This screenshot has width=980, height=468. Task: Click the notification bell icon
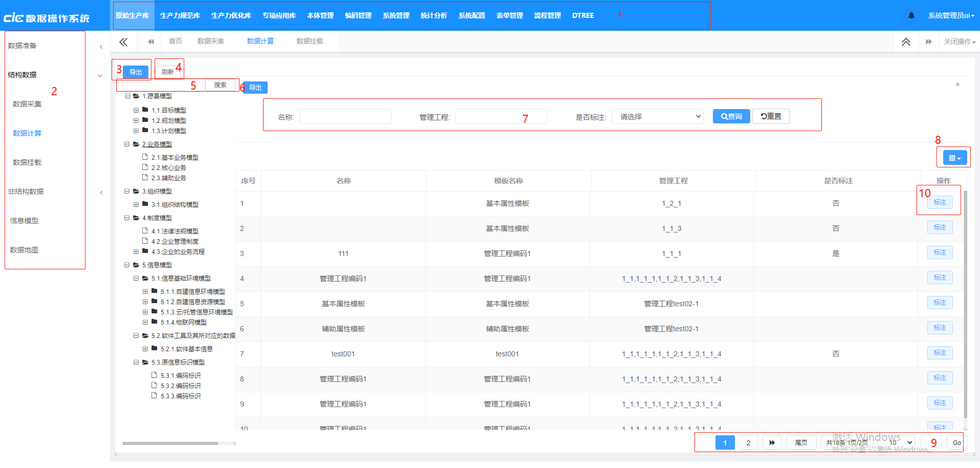pyautogui.click(x=911, y=15)
